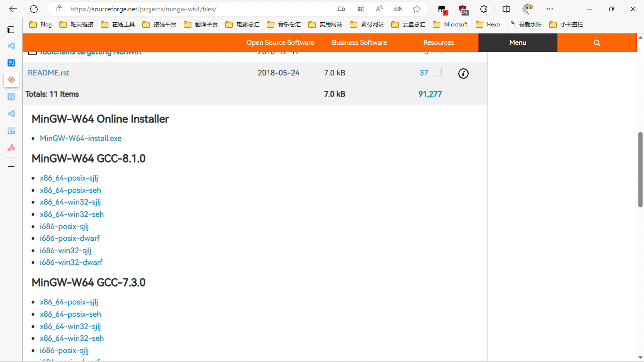Click the info icon beside README.rst
The height and width of the screenshot is (362, 644).
click(x=463, y=73)
